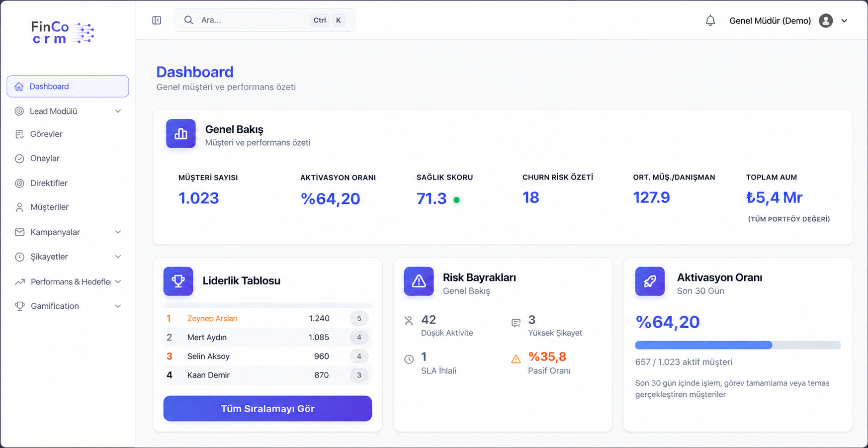Click the 657 / 1.023 aktif müşteri text
Image resolution: width=868 pixels, height=448 pixels.
[x=684, y=362]
